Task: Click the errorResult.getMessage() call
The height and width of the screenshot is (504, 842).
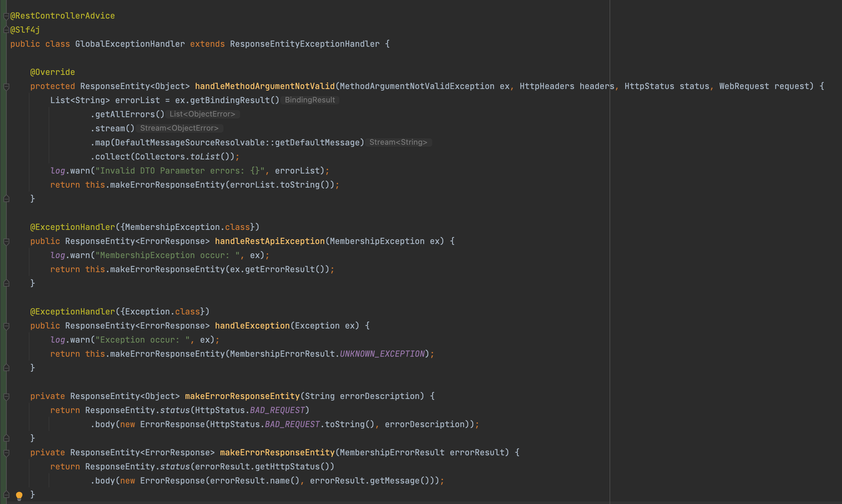Action: point(370,481)
